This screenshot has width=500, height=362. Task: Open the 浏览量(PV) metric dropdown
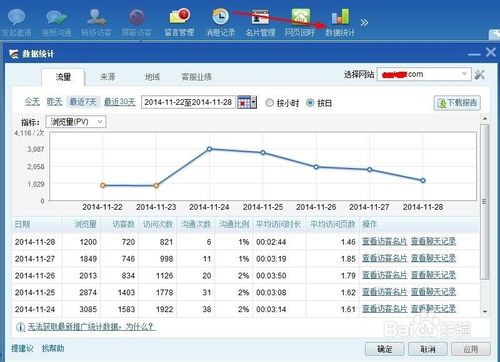tap(76, 122)
